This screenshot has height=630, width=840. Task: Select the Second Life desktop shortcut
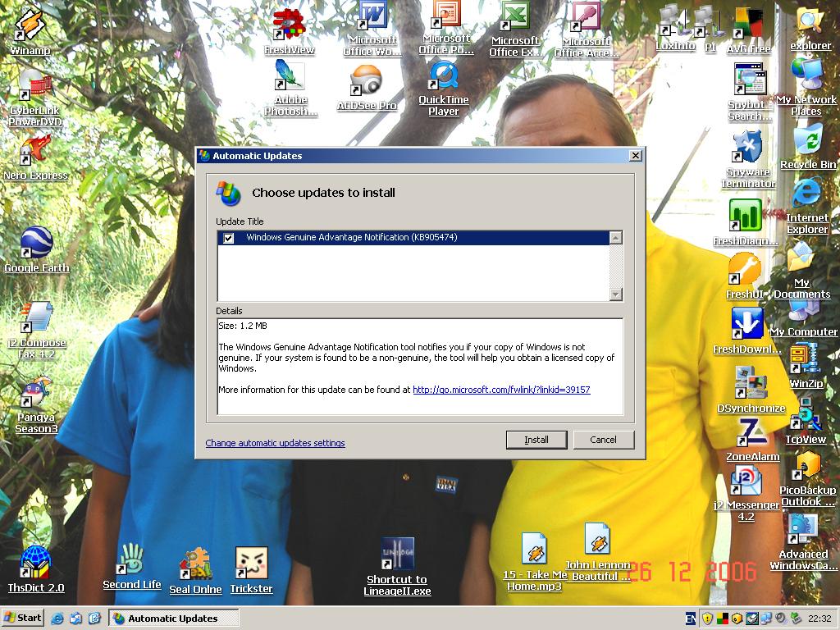coord(132,567)
